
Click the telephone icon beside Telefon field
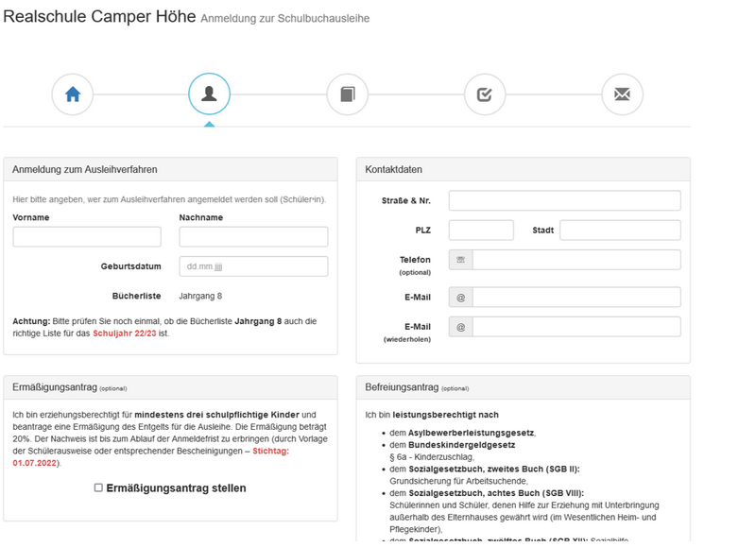pos(461,260)
